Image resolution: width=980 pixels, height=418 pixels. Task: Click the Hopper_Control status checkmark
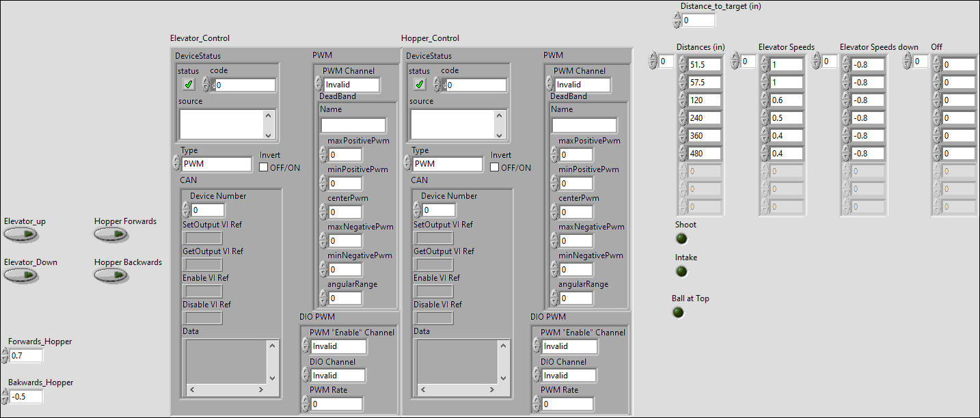tap(420, 85)
